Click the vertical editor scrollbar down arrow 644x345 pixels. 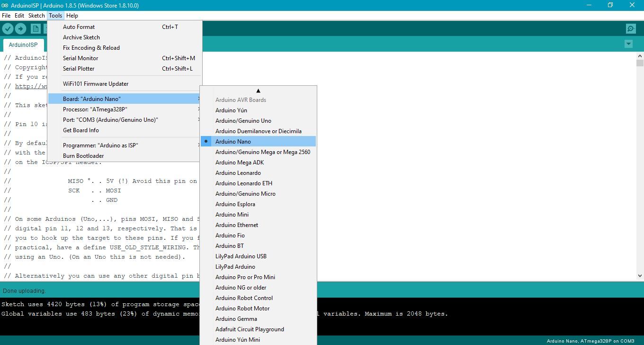point(640,275)
